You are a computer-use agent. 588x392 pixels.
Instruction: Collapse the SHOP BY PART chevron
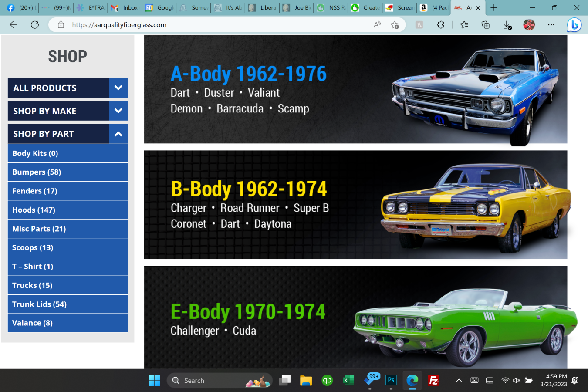118,134
